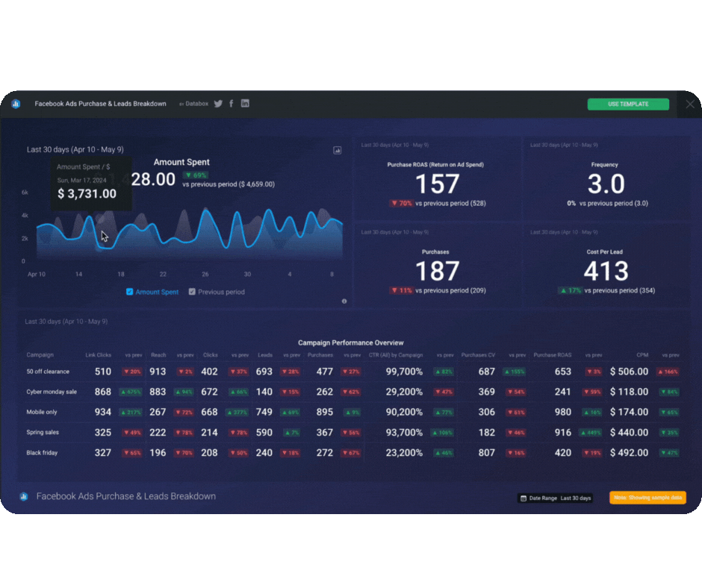Viewport: 702px width, 588px height.
Task: Click the 807 Purchases CV cell
Action: (x=487, y=453)
